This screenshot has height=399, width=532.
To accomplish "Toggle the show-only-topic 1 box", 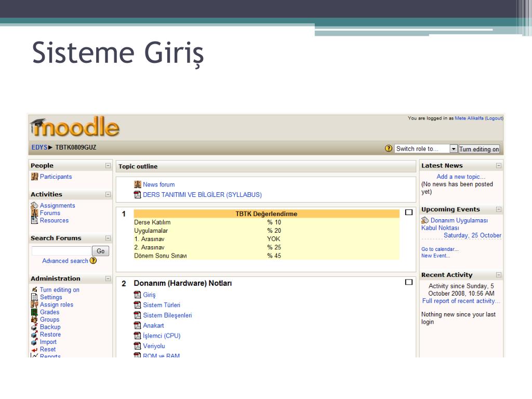I will click(409, 212).
